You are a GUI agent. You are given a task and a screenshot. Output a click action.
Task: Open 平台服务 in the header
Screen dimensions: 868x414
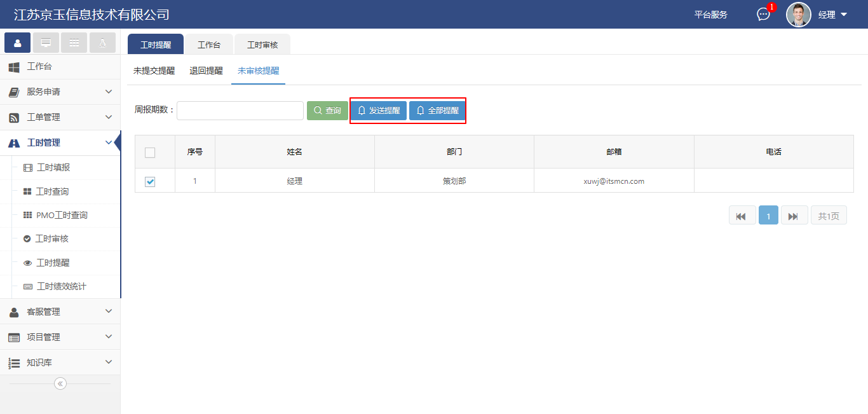710,15
